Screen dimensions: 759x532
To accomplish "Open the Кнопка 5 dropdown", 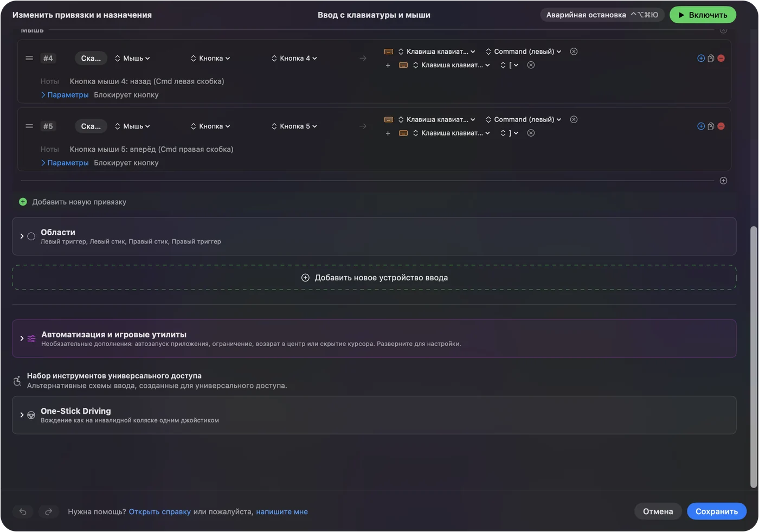I will 294,126.
